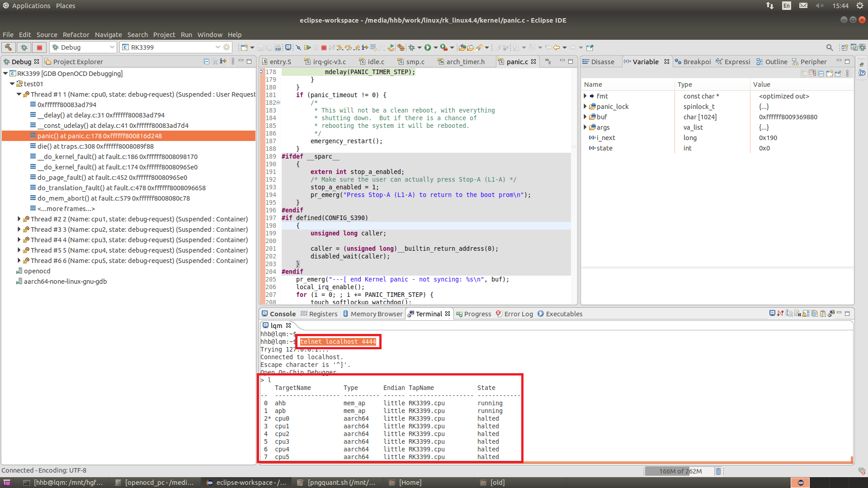Open the Navigate menu

(108, 35)
